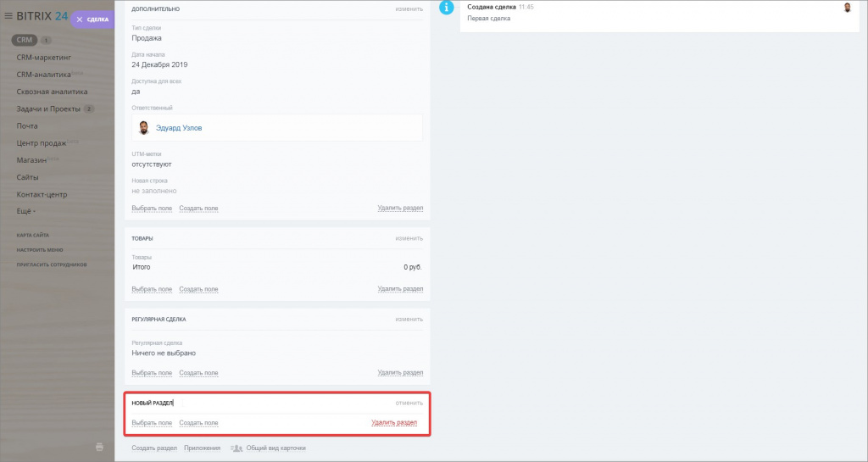Click Первая сделка text in timeline
Image resolution: width=868 pixels, height=462 pixels.
(489, 19)
